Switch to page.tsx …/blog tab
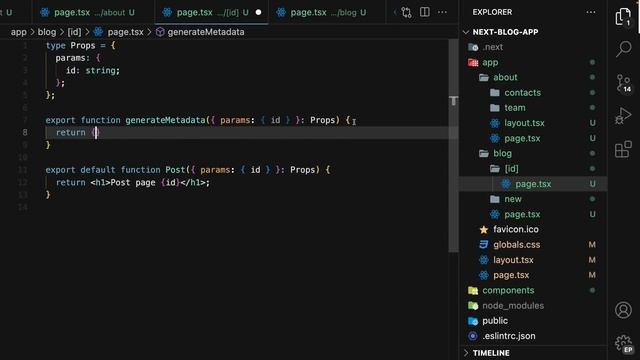The width and height of the screenshot is (640, 360). click(327, 12)
